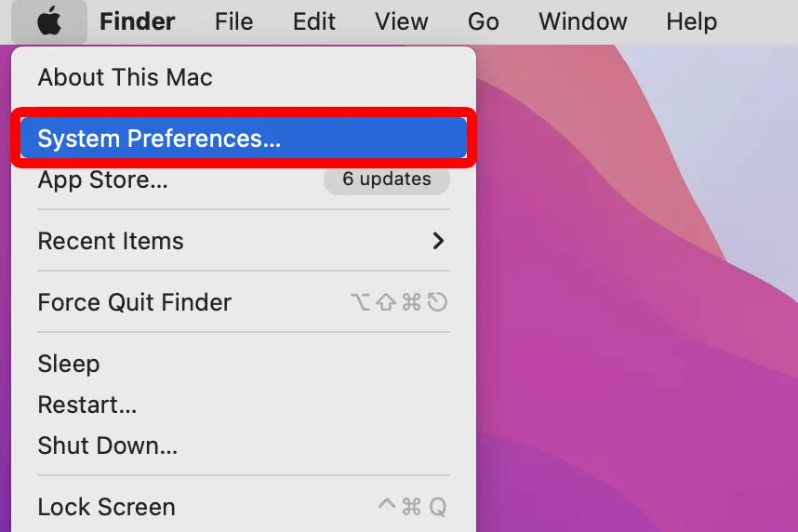Click the Apple logo menu icon
Viewport: 798px width, 532px height.
(x=49, y=22)
